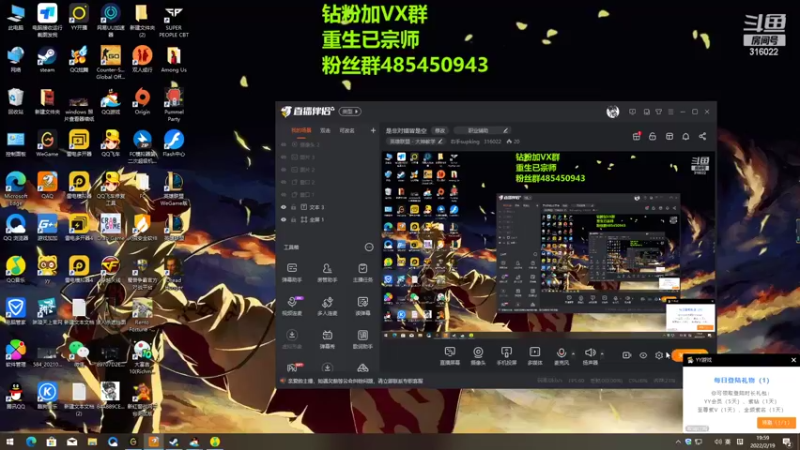Click the 每日登陆礼物 link in the YY popup
This screenshot has width=800, height=450.
point(741,380)
